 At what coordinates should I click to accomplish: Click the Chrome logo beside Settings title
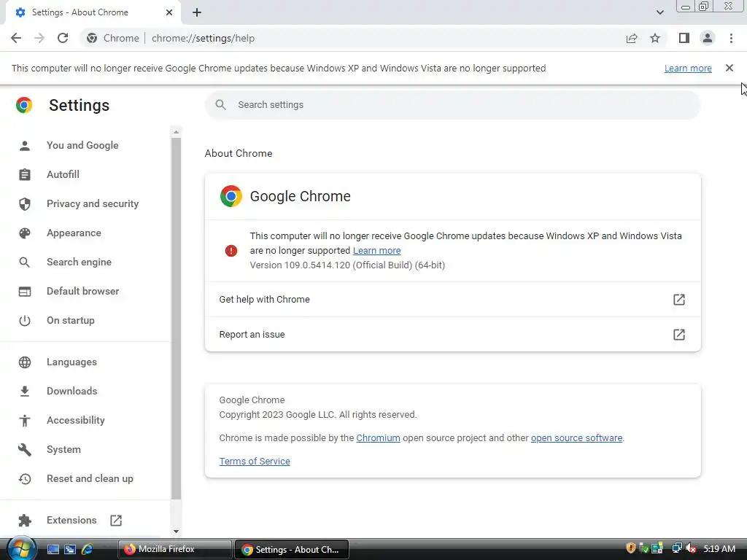click(x=24, y=105)
